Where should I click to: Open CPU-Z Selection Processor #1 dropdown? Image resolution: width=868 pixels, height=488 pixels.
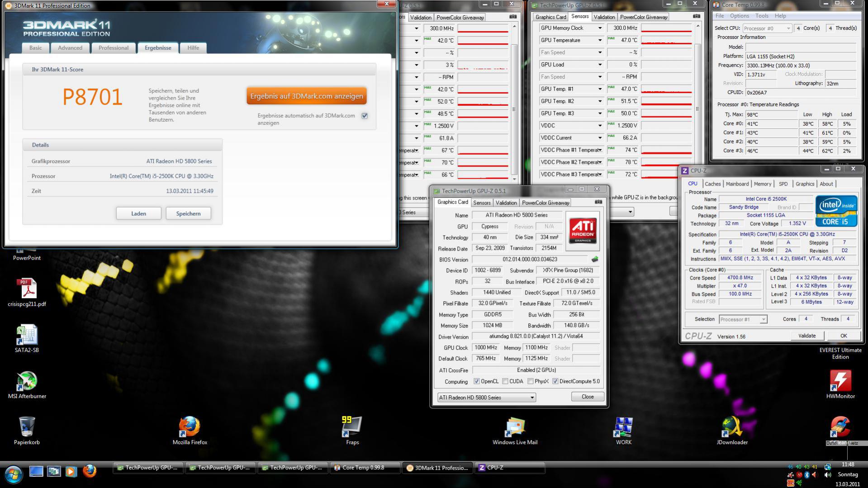(743, 319)
